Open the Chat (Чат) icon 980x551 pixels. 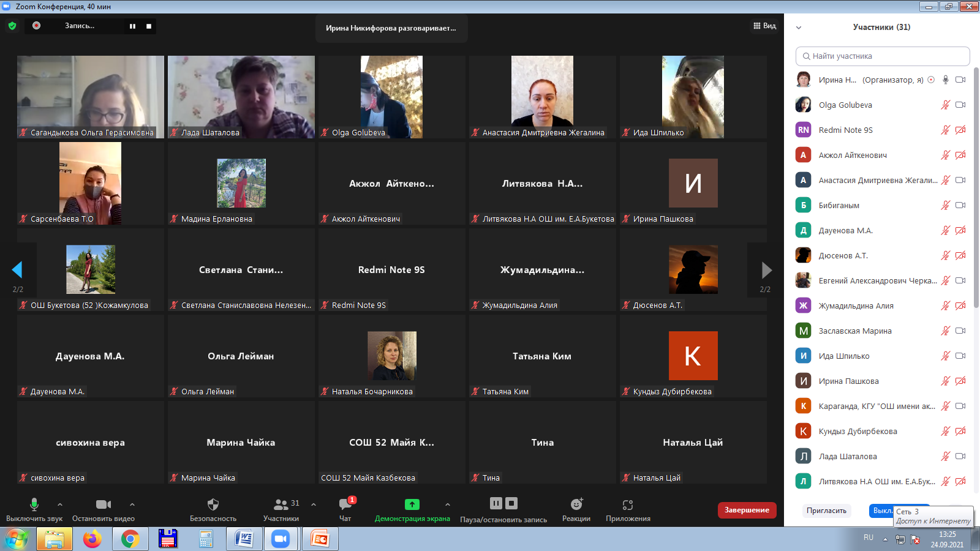pyautogui.click(x=345, y=504)
